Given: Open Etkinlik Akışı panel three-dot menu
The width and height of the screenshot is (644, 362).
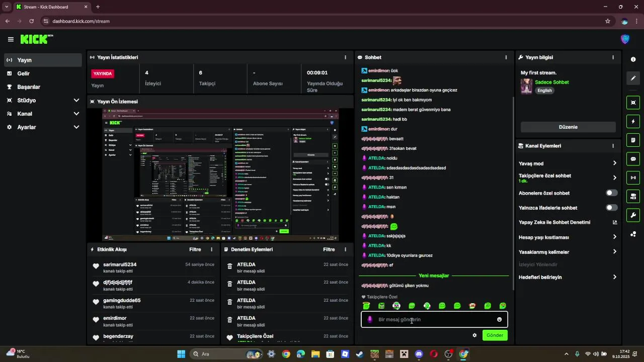Looking at the screenshot, I should 211,249.
